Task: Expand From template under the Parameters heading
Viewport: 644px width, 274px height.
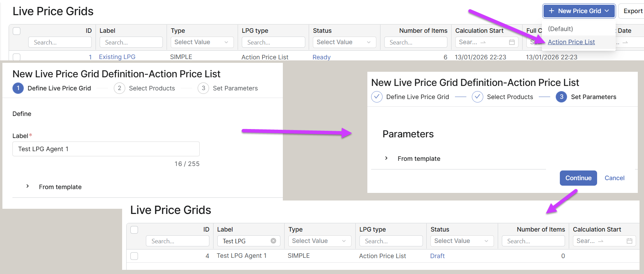Action: [x=386, y=158]
